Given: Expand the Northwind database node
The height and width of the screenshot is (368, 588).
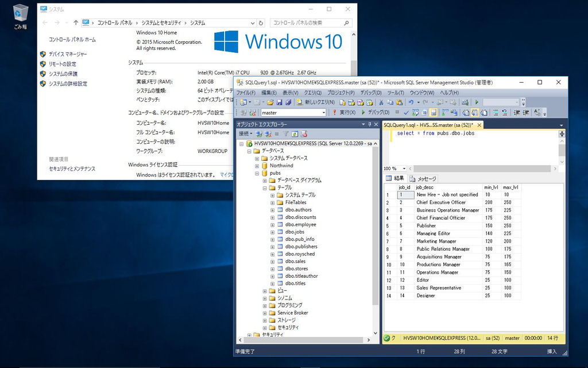Looking at the screenshot, I should click(x=257, y=166).
